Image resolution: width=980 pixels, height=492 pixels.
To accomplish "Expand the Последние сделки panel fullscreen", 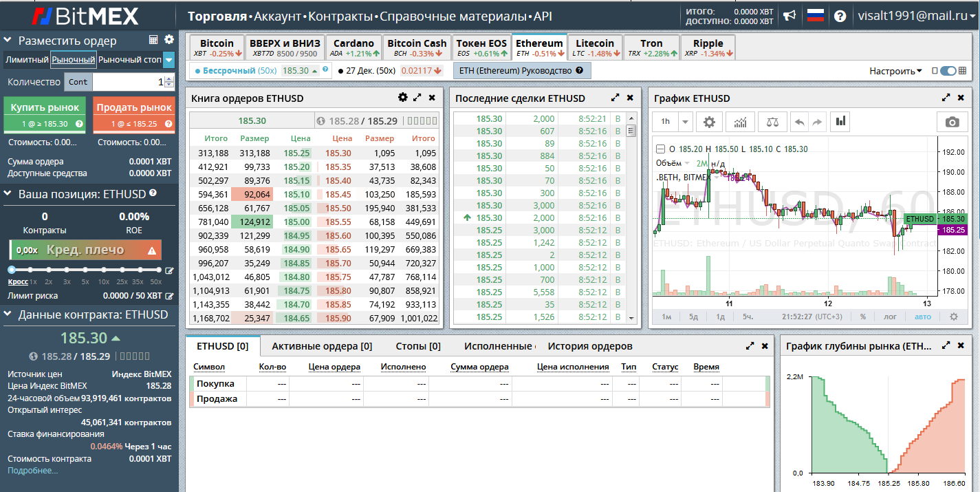I will click(x=616, y=98).
